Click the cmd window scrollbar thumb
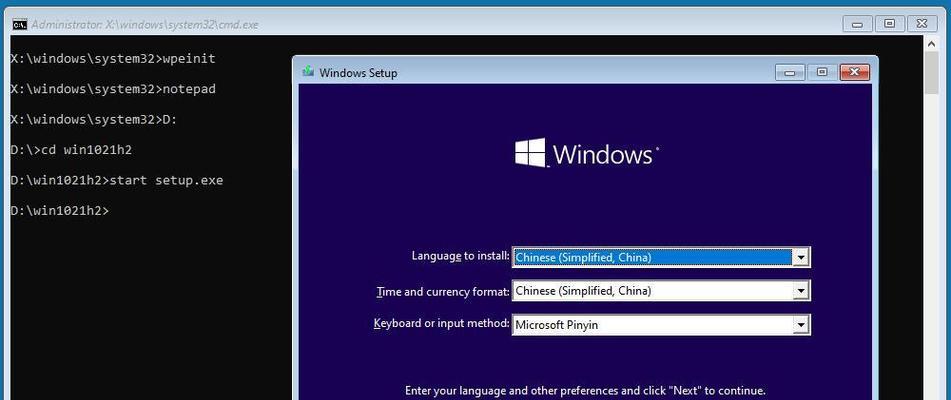Image resolution: width=951 pixels, height=400 pixels. [932, 72]
